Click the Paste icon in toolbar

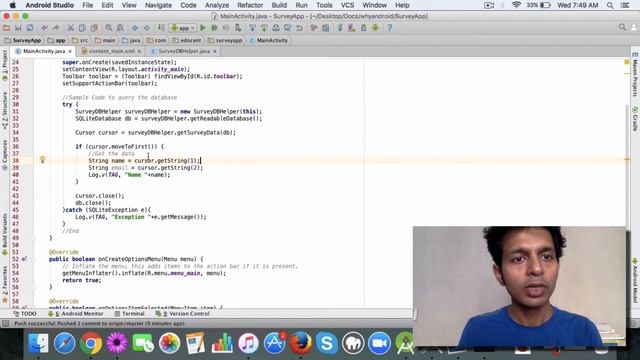tap(94, 28)
